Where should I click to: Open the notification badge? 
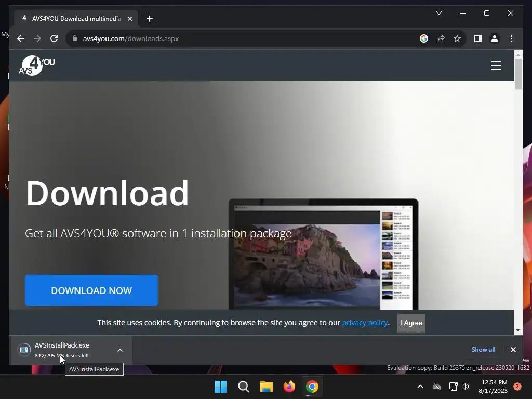pos(517,387)
